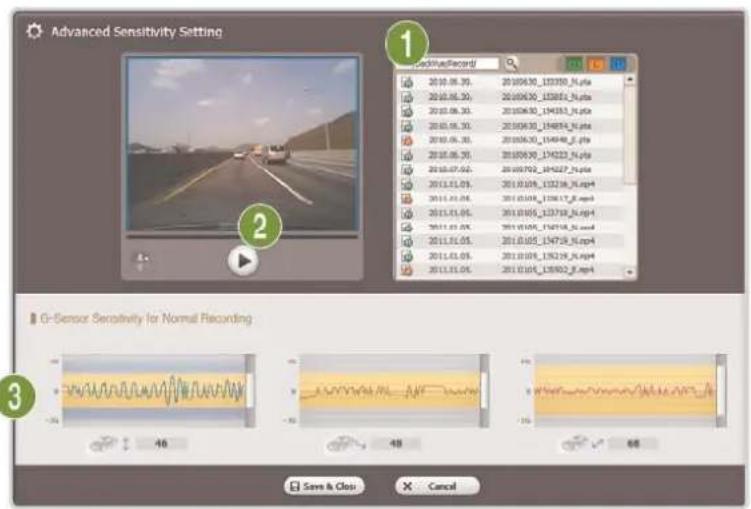
Task: Click the sensitivity value field showing 68
Action: tap(633, 443)
